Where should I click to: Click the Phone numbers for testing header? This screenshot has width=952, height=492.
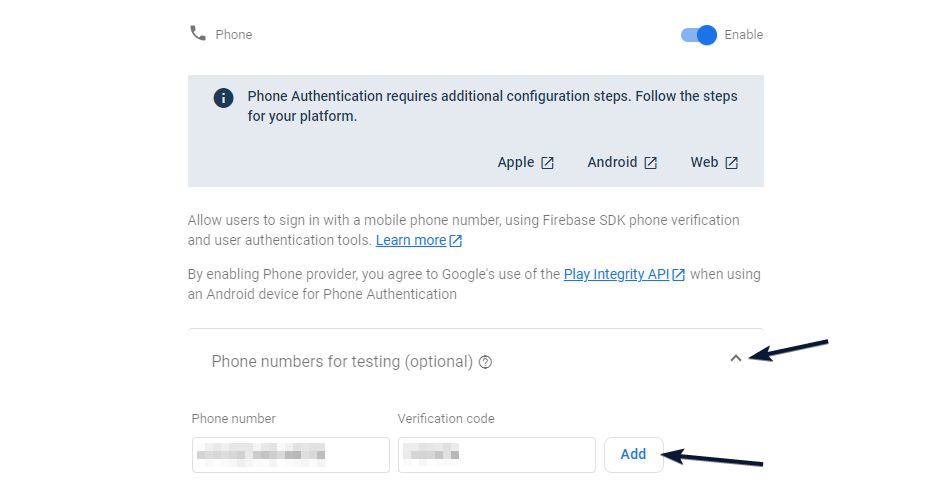click(x=342, y=362)
